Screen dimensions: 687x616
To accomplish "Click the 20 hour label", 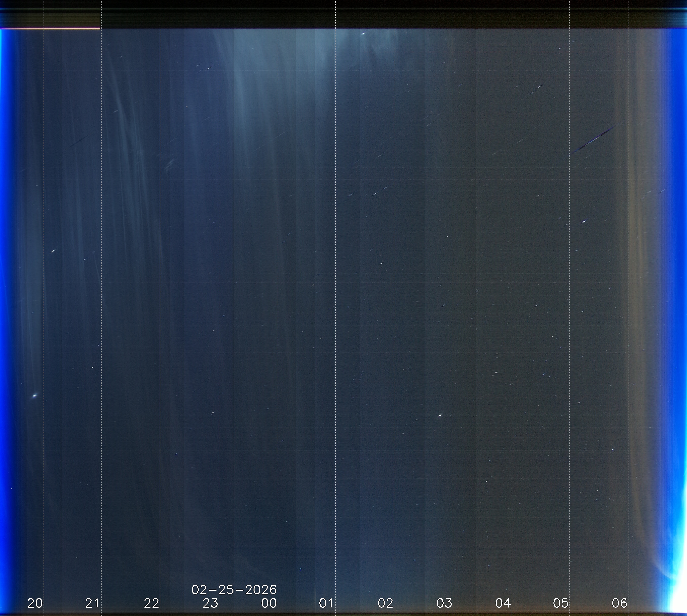I will coord(35,603).
